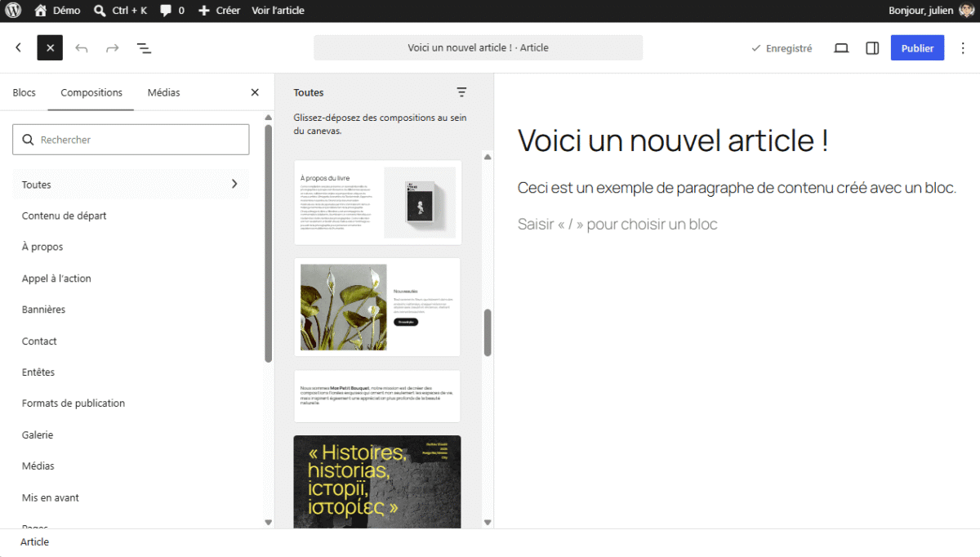Click the document title bar 'Voici un nouvel article'

point(478,47)
